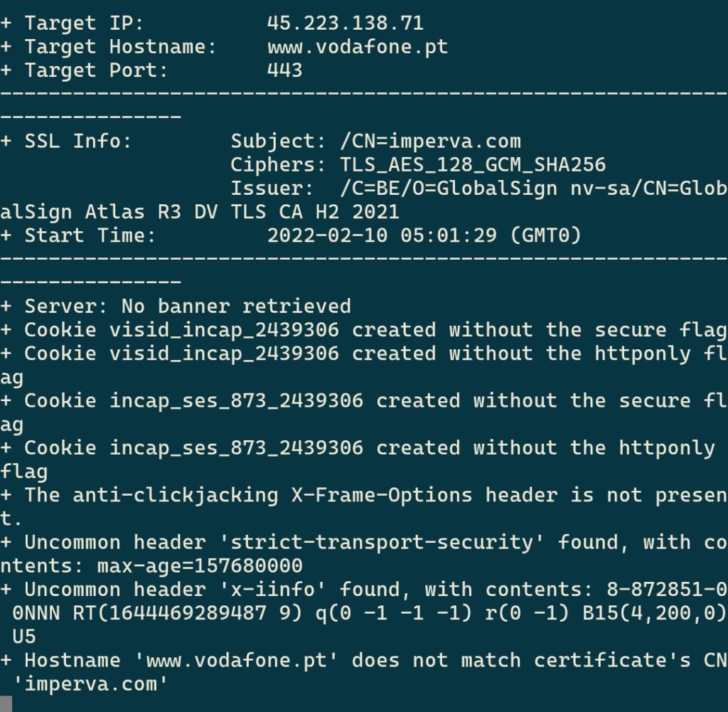This screenshot has width=728, height=712.
Task: Click the TLS_AES_128_GCM_SHA256 cipher name
Action: (x=473, y=165)
